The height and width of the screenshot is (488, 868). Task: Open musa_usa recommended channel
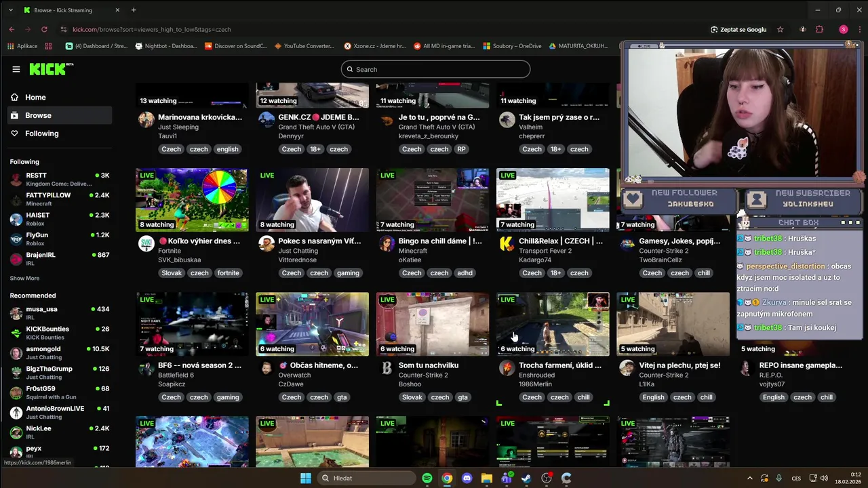click(x=60, y=312)
